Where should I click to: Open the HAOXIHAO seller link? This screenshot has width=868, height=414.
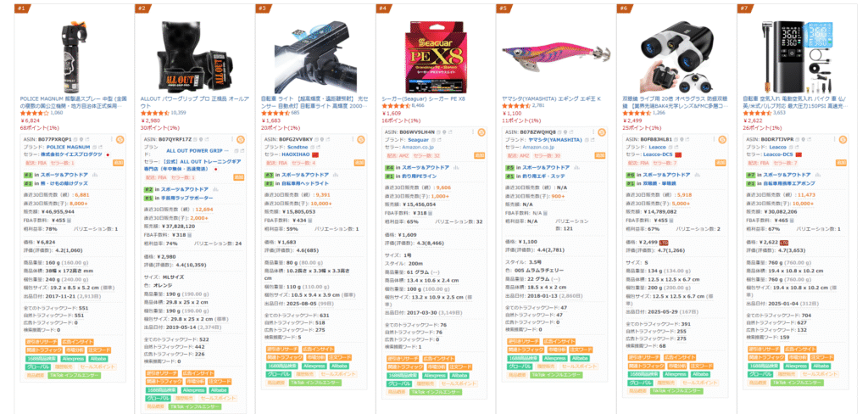[296, 154]
